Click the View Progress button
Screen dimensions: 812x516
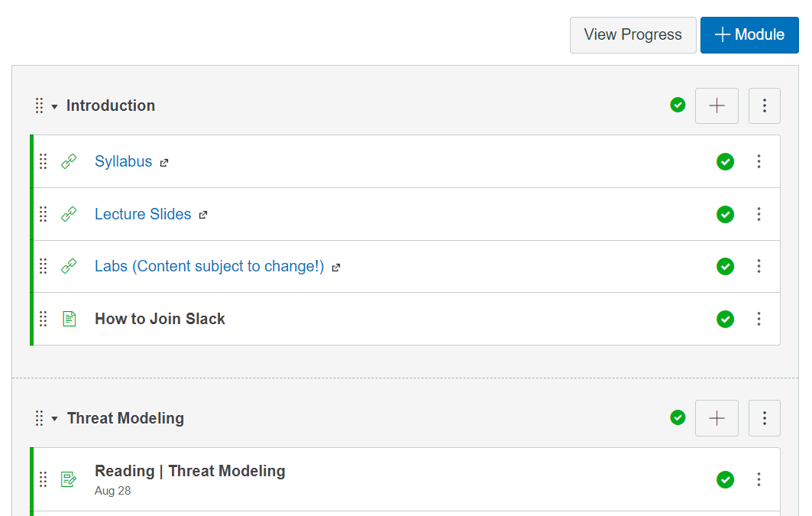pyautogui.click(x=632, y=35)
